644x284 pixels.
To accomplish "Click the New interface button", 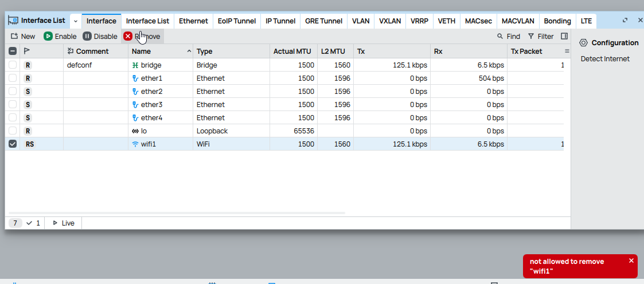I will pos(23,36).
